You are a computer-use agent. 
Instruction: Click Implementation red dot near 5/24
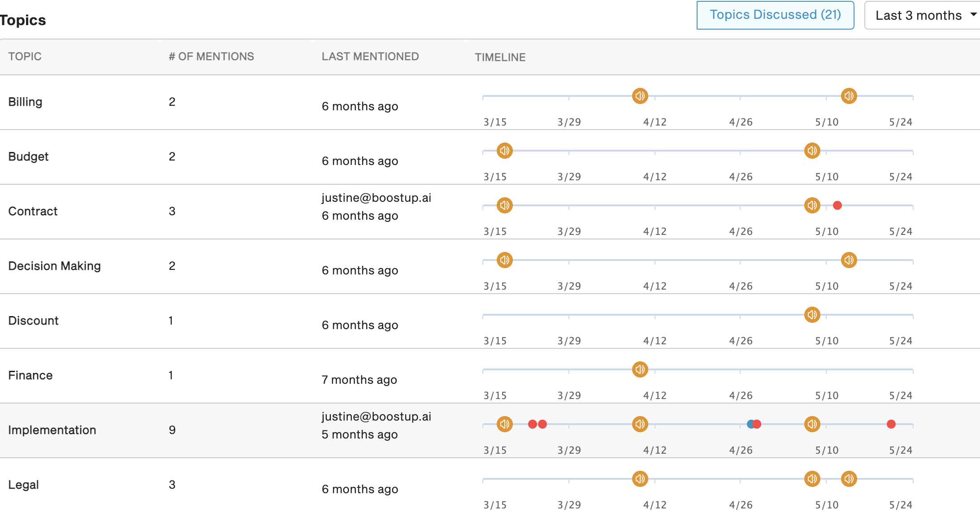coord(891,424)
